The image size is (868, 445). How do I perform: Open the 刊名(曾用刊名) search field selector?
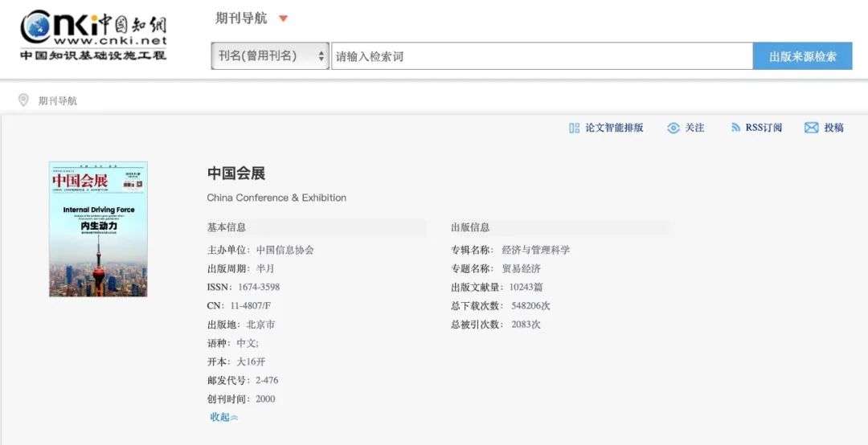tap(270, 56)
